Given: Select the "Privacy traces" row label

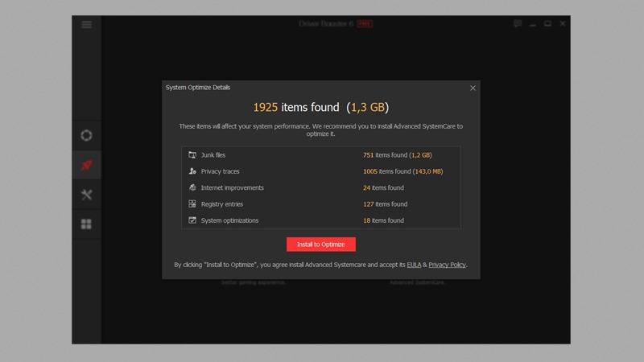Looking at the screenshot, I should [x=220, y=171].
